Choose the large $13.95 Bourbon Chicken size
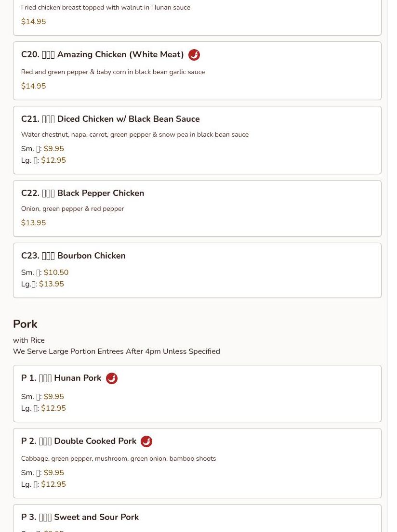397x532 pixels. click(51, 284)
